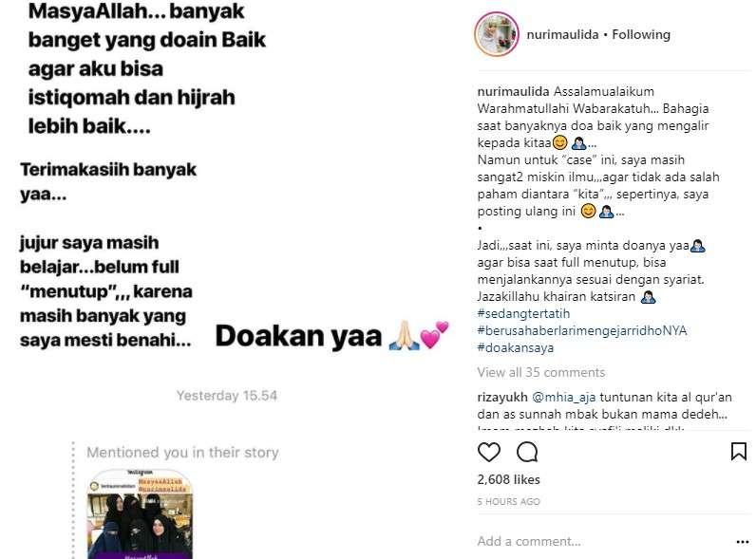Save the post with the bookmark icon

[738, 452]
